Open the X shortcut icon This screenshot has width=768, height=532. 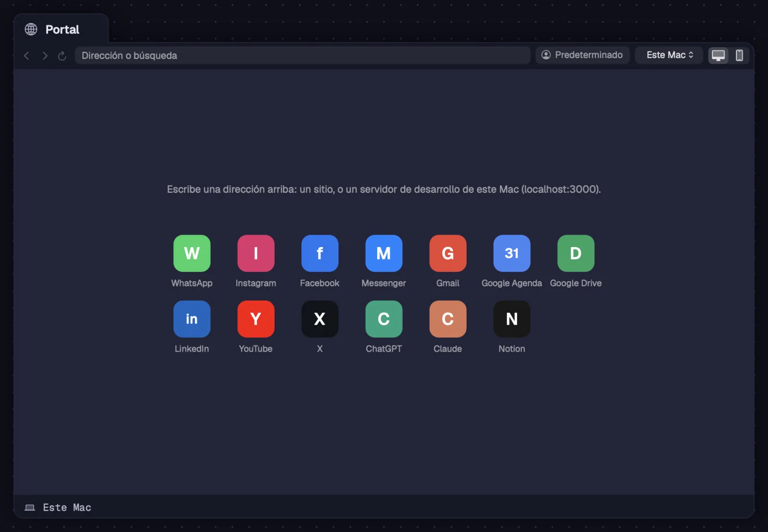pos(320,319)
